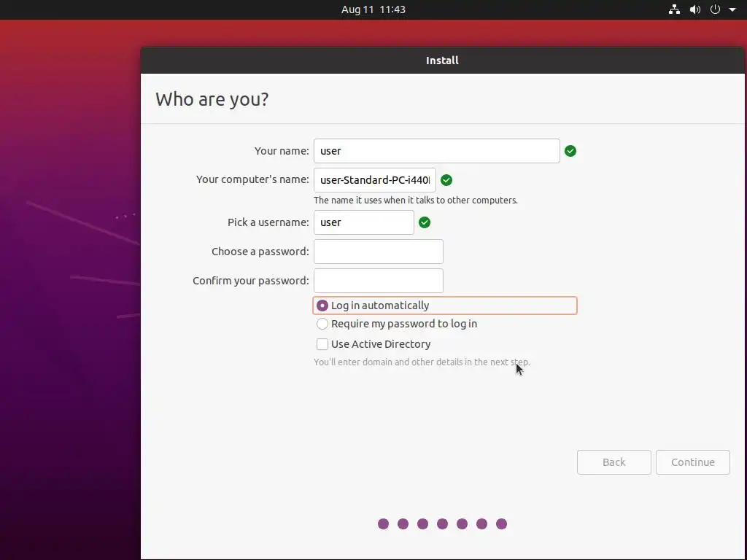Click the Choose a password: label
This screenshot has height=560, width=747.
coord(260,252)
